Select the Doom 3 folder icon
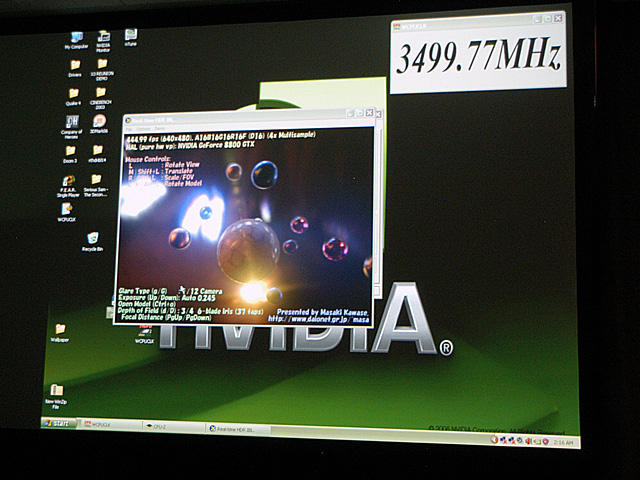This screenshot has height=480, width=640. [70, 154]
